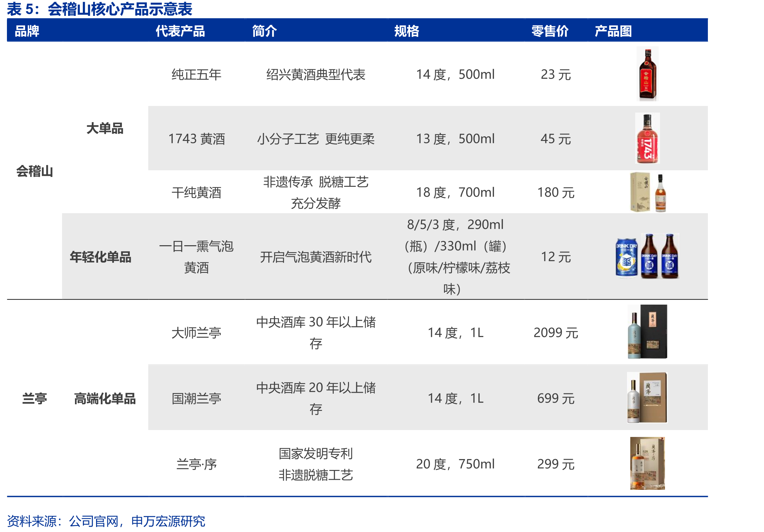764x532 pixels.
Task: Click the 开启气泡黄酒新时代 description
Action: tap(316, 257)
